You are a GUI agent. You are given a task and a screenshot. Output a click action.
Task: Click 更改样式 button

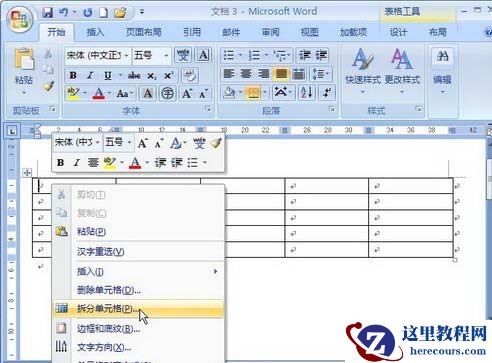[402, 70]
